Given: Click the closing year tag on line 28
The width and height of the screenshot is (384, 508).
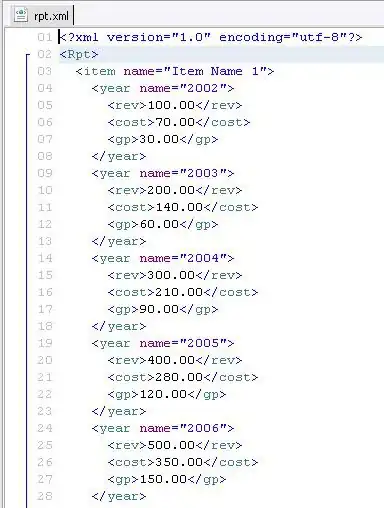Looking at the screenshot, I should tap(119, 496).
